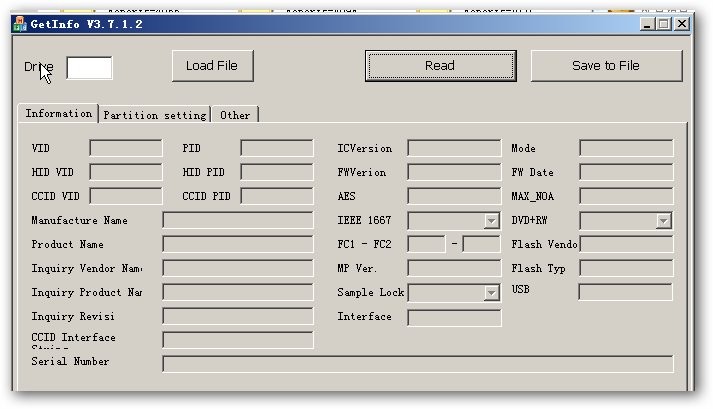Select the Mode field
713x409 pixels.
[626, 148]
